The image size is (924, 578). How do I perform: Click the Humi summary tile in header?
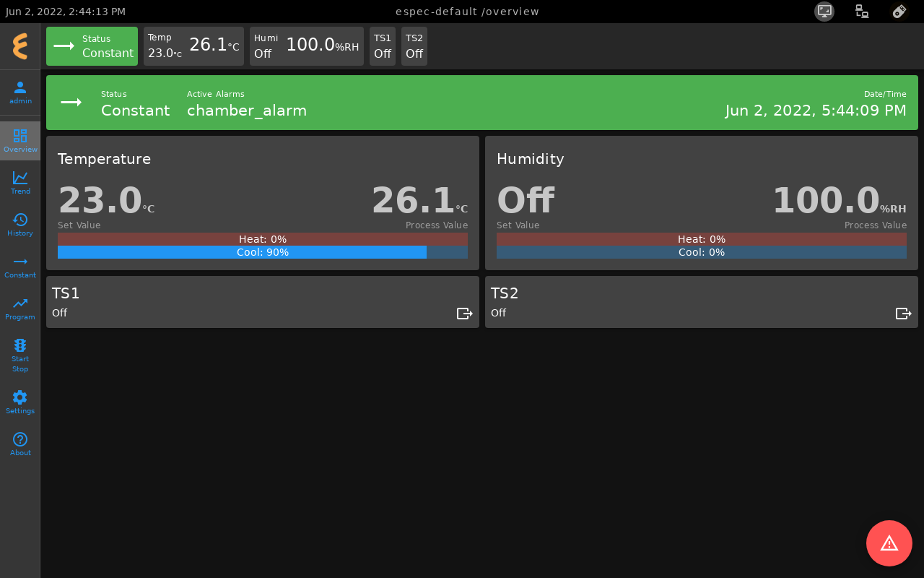tap(307, 46)
